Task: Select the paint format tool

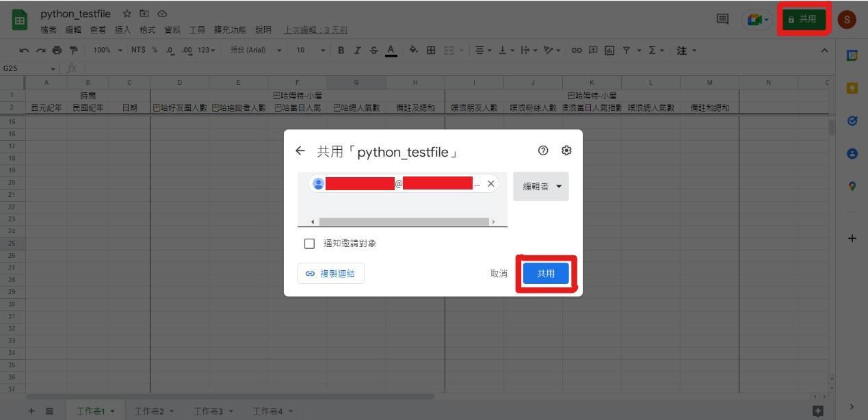Action: [x=73, y=49]
